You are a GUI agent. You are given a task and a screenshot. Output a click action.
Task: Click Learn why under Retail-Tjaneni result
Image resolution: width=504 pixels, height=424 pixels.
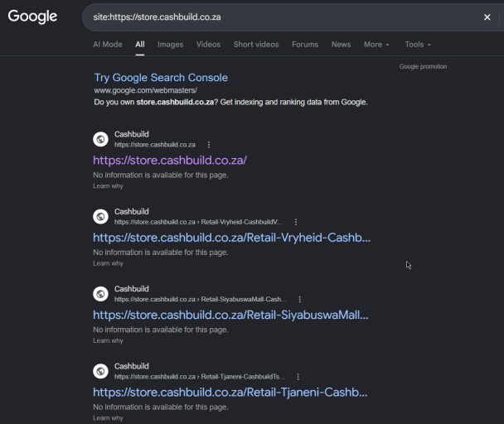(x=108, y=418)
